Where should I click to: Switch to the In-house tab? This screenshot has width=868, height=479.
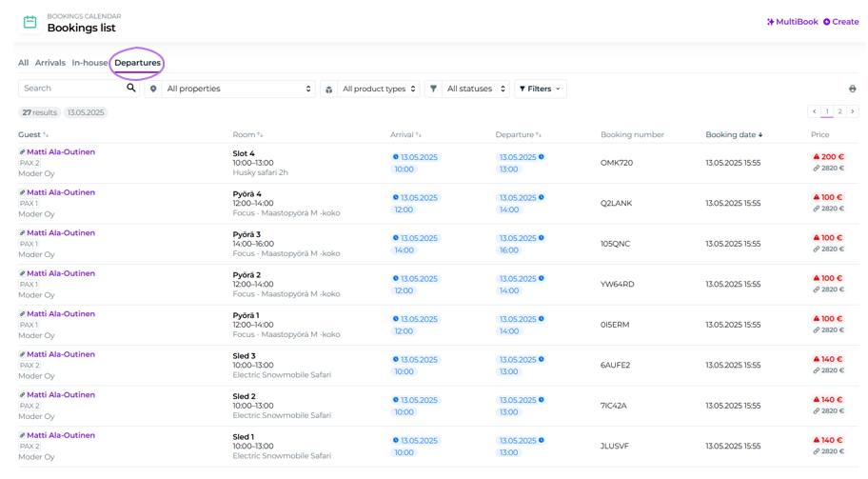89,63
